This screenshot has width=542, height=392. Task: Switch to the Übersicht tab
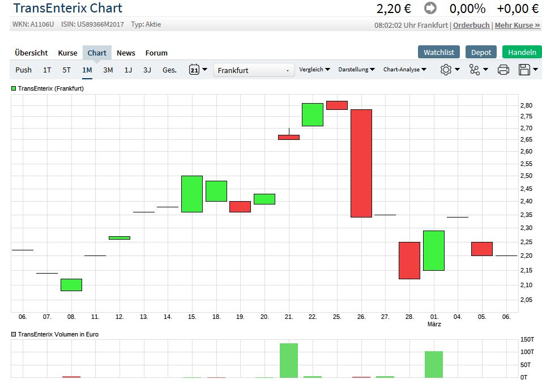[x=31, y=53]
